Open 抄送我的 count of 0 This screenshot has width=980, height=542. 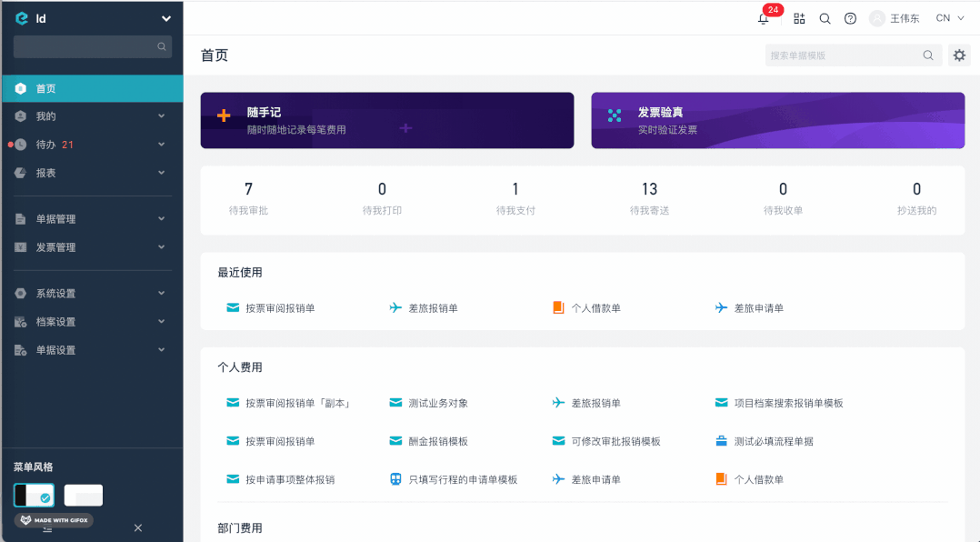pos(917,198)
